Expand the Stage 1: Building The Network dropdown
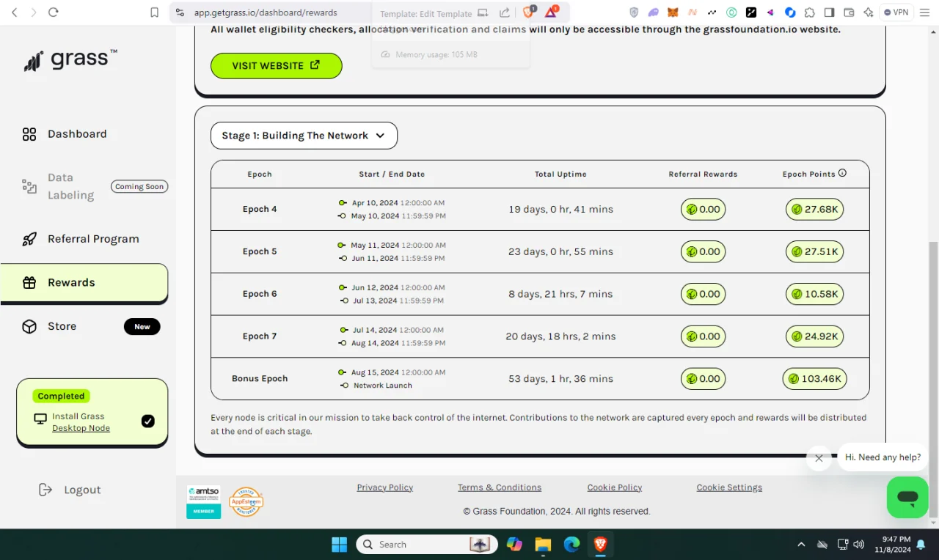Viewport: 939px width, 560px height. [x=304, y=136]
